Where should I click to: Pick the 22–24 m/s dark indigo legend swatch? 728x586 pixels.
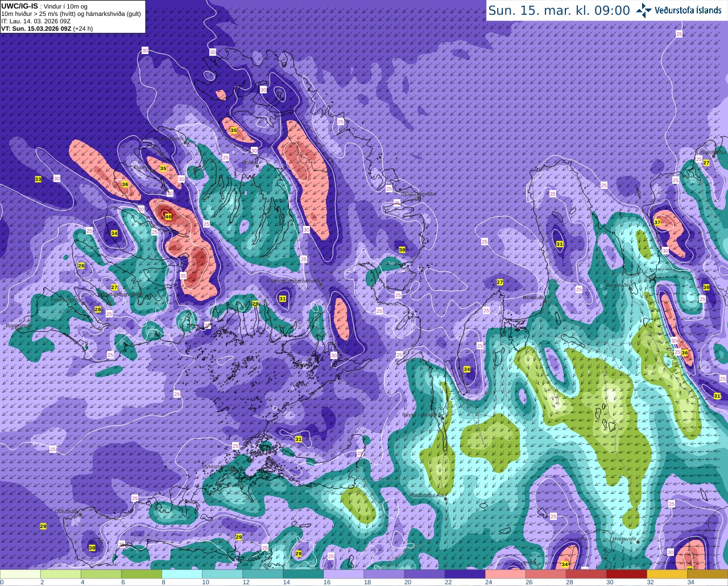pyautogui.click(x=465, y=574)
